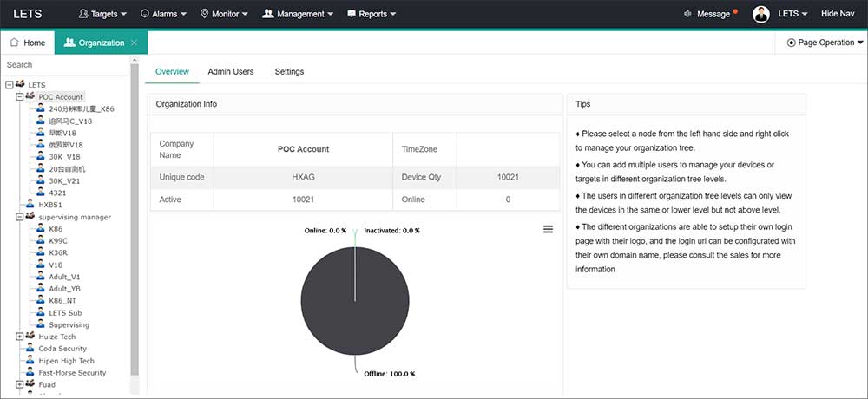Switch to the Admin Users tab
Viewport: 868px width, 399px height.
click(x=231, y=71)
